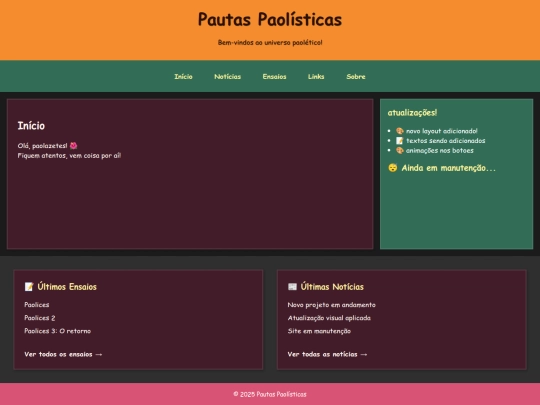Image resolution: width=540 pixels, height=405 pixels.
Task: Click memo icon next to Últimos Ensaios
Action: 29,287
